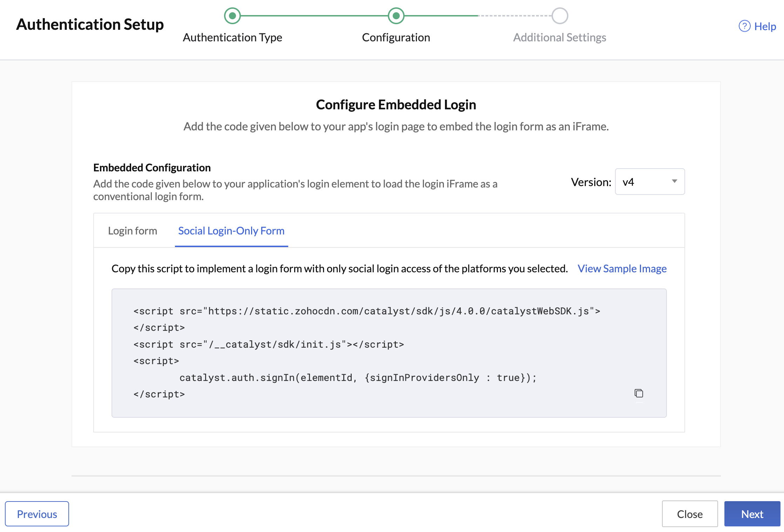Viewport: 784px width, 532px height.
Task: Select the Additional Settings step label
Action: 560,37
